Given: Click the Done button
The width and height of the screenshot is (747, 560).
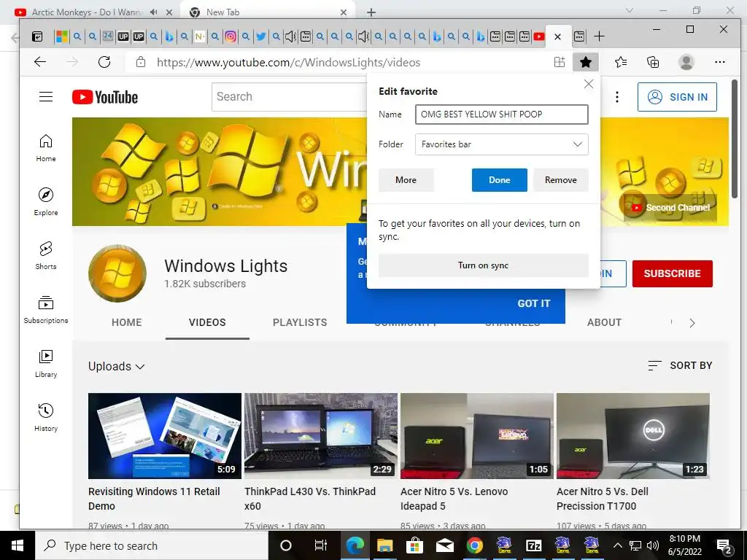Looking at the screenshot, I should [499, 180].
